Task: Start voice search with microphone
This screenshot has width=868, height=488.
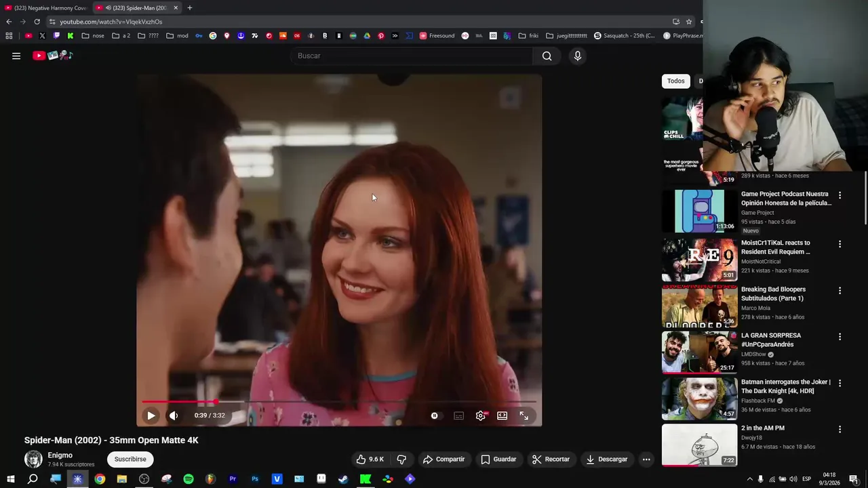Action: [x=578, y=56]
